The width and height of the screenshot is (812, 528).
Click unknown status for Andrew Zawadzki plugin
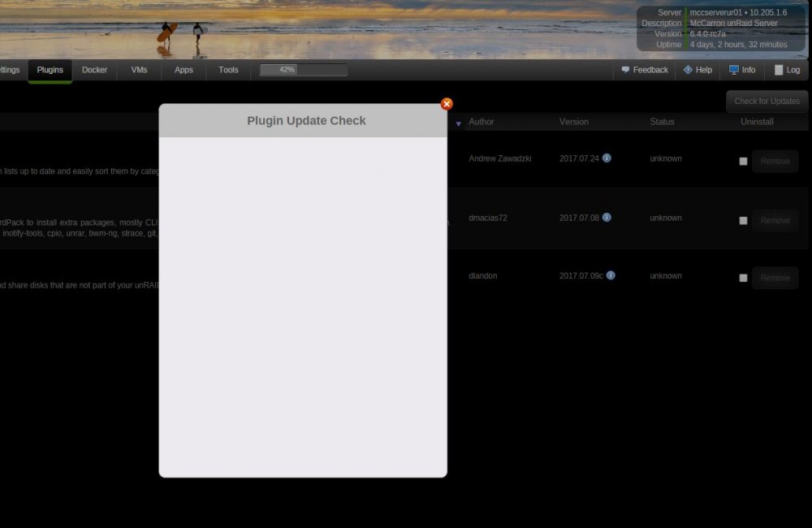pos(666,158)
